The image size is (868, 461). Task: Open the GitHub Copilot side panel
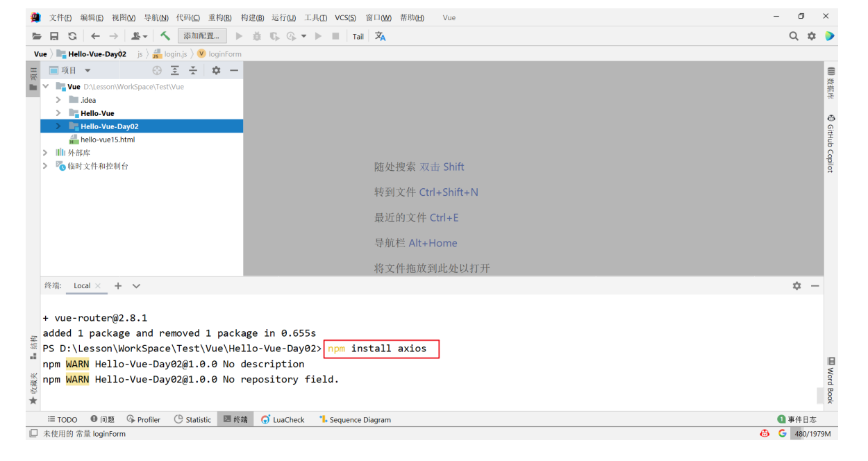[x=831, y=144]
